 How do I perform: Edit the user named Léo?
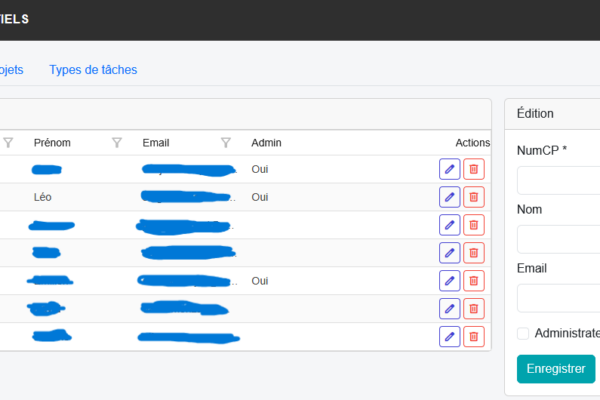449,197
